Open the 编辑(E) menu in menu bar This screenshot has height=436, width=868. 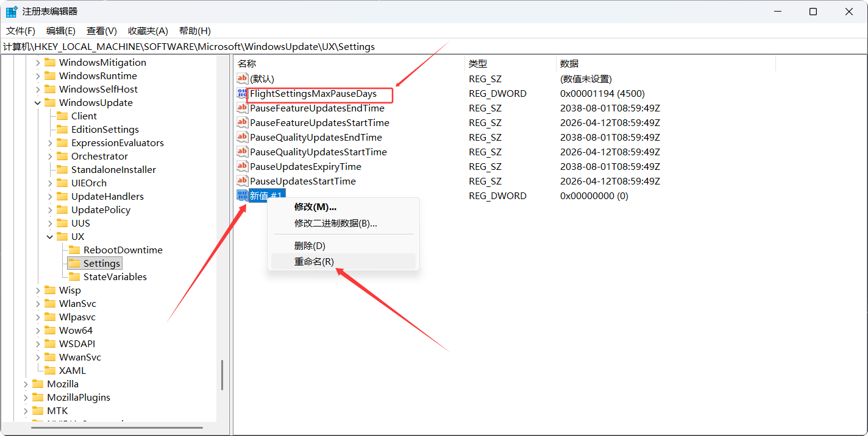click(61, 31)
